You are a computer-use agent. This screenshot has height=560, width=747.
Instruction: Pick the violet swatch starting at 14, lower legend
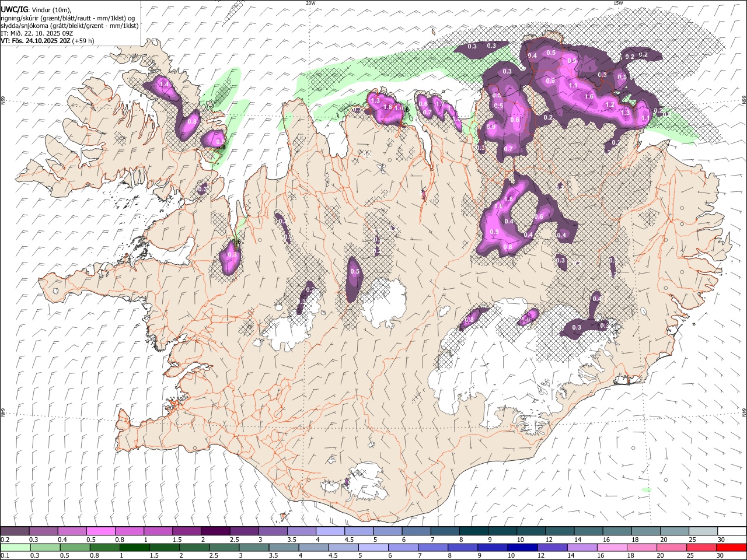pos(582,547)
